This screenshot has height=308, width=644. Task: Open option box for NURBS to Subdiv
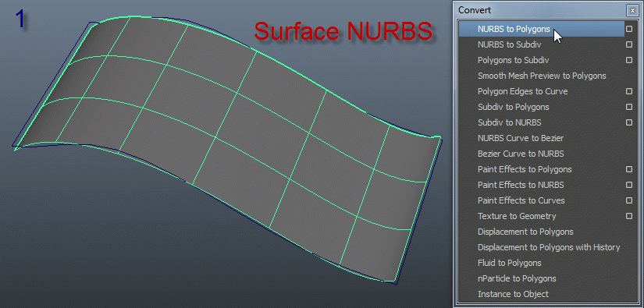(629, 44)
